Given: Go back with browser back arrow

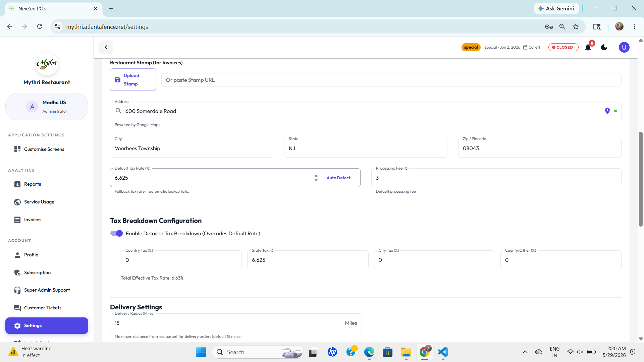Looking at the screenshot, I should pos(10,26).
